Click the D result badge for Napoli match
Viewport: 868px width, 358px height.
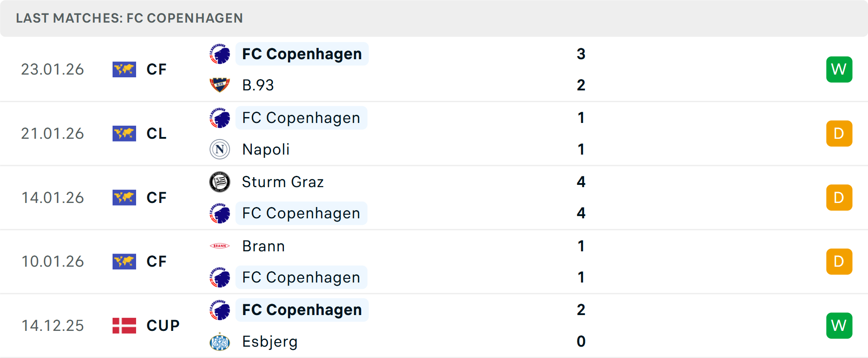(839, 133)
